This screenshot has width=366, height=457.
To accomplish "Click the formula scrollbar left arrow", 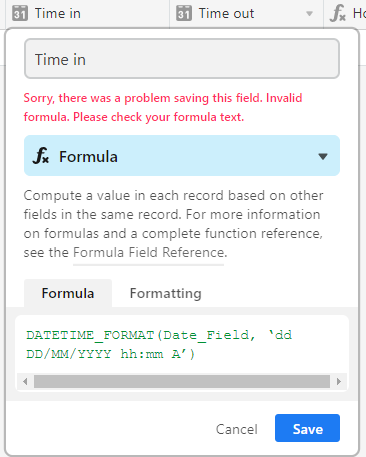I will (25, 381).
